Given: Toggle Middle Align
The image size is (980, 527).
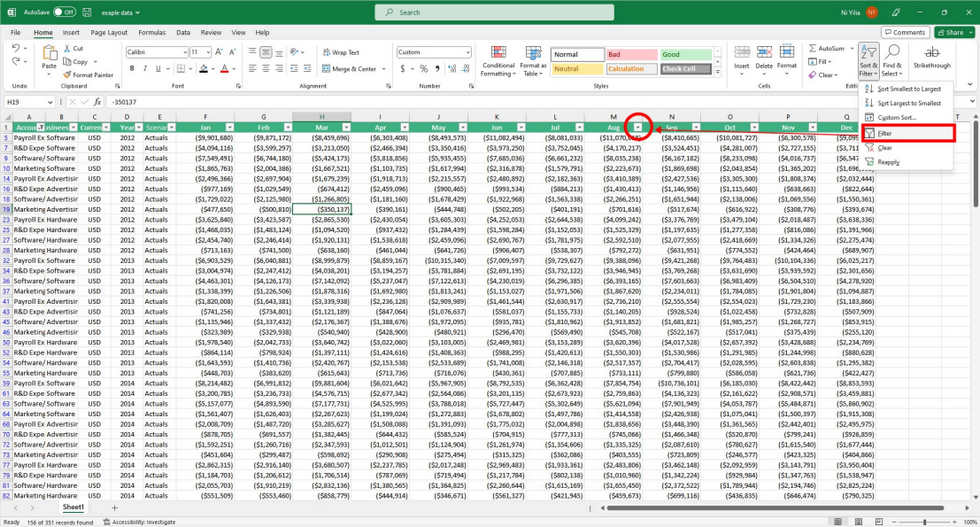Looking at the screenshot, I should (266, 53).
